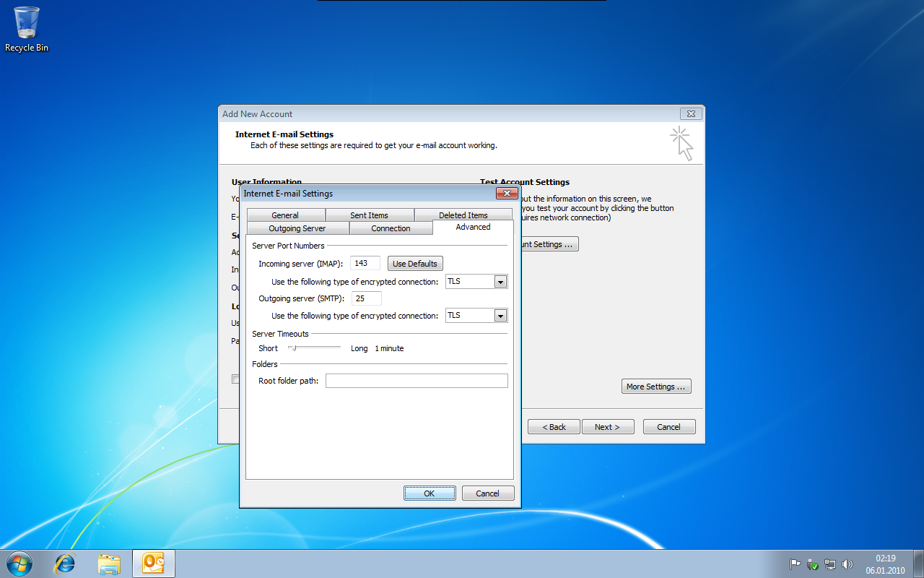The image size is (924, 578).
Task: Expand the SMTP encrypted connection dropdown
Action: (500, 316)
